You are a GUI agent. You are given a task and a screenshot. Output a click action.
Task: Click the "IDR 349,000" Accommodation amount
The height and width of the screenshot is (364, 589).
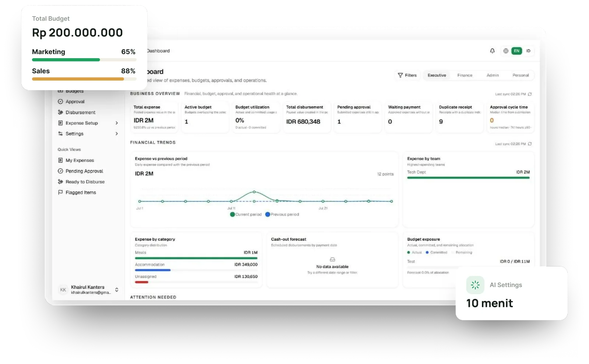coord(246,265)
